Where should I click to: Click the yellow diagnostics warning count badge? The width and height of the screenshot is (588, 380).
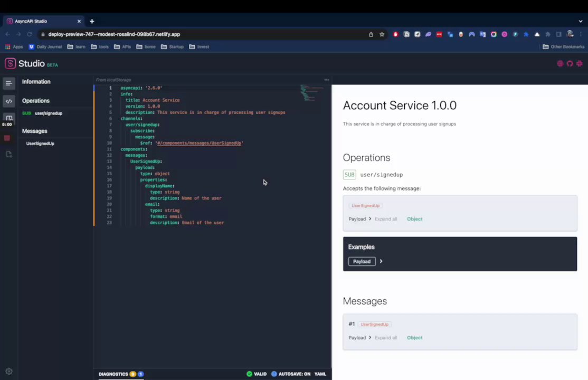pyautogui.click(x=133, y=374)
